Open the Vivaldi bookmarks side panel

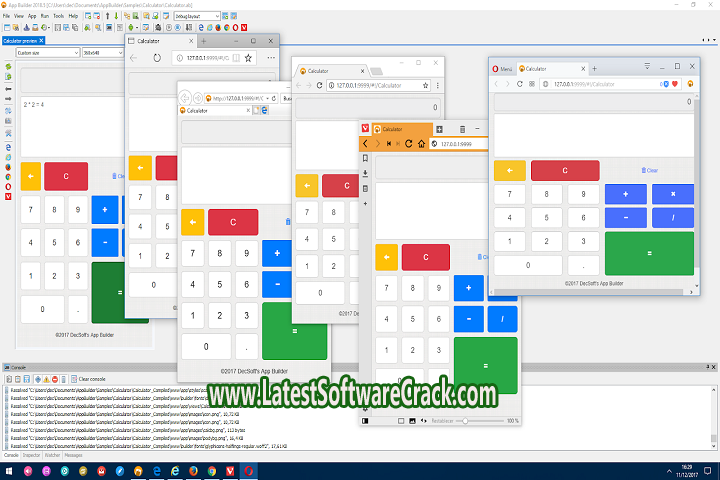coord(365,158)
